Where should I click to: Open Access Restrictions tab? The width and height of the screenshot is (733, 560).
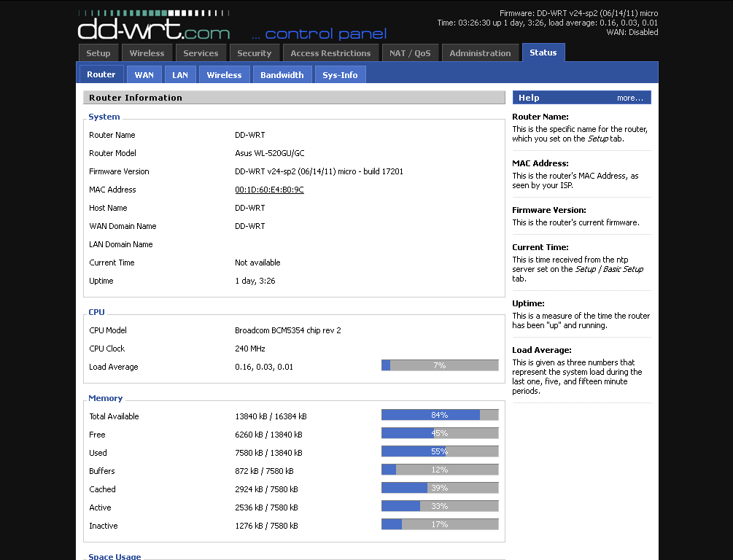330,52
